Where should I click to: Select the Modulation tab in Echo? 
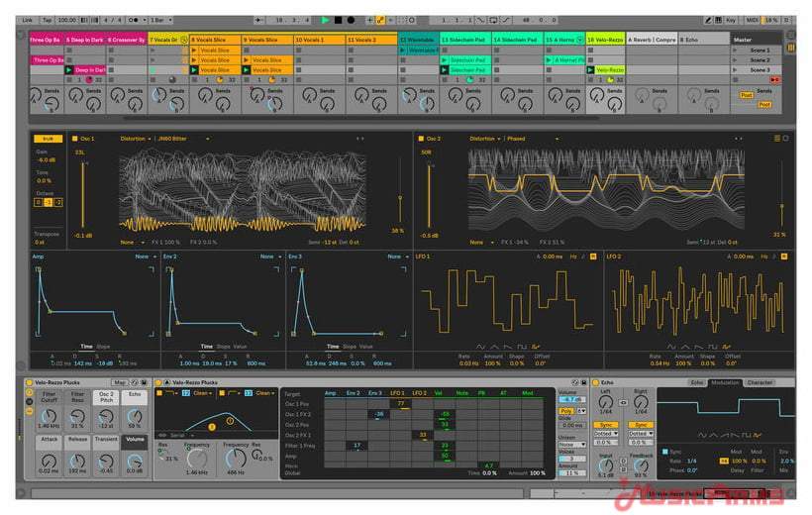click(725, 381)
